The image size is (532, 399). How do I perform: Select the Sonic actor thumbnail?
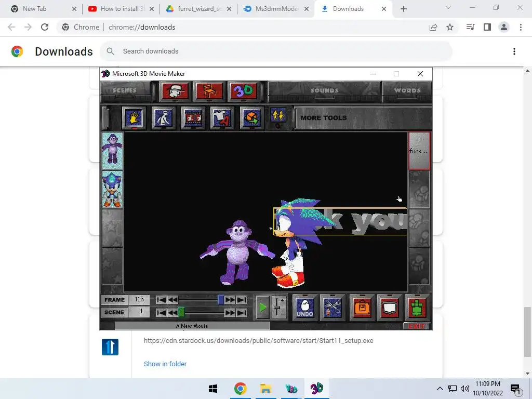pyautogui.click(x=112, y=189)
